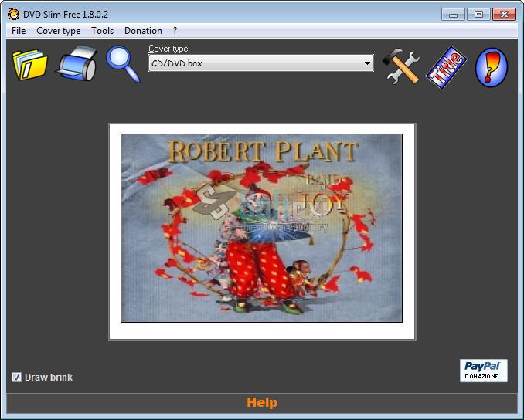524x420 pixels.
Task: Click the magnifying glass preview icon
Action: [x=122, y=64]
